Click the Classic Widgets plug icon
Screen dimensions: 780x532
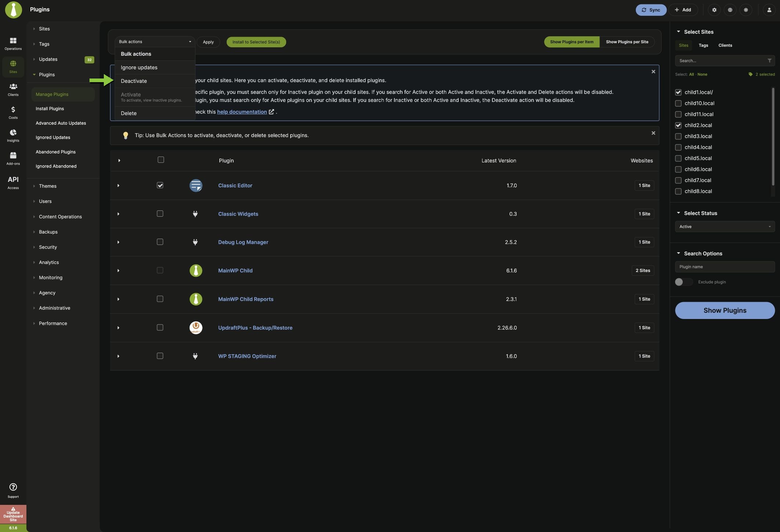click(x=195, y=214)
